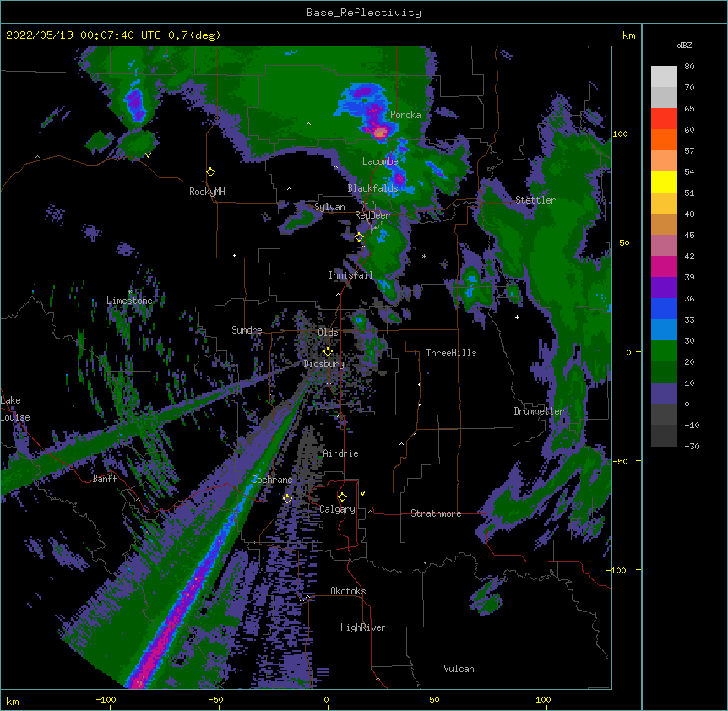Select the purple 36-39 dBZ legend swatch
The height and width of the screenshot is (711, 728).
(x=664, y=287)
